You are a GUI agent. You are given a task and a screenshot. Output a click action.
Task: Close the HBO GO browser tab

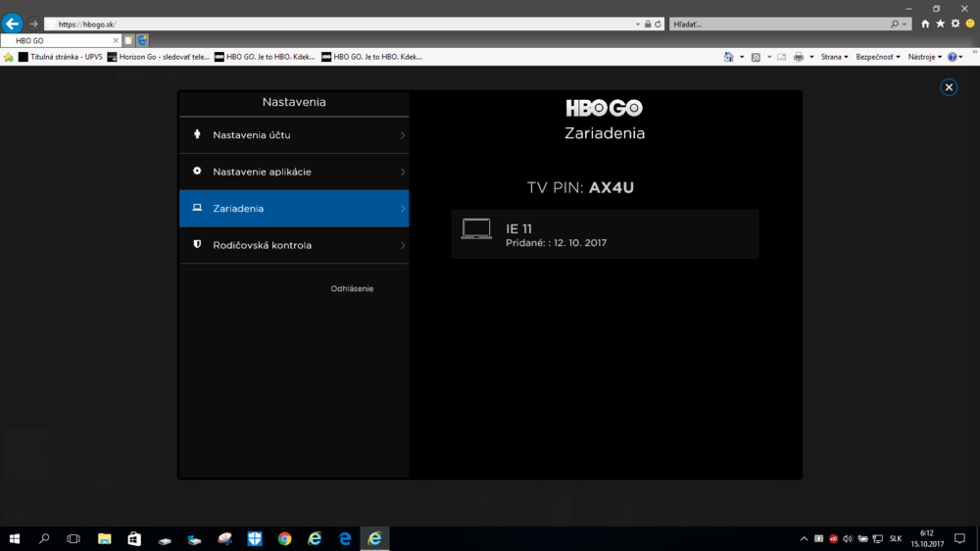pyautogui.click(x=115, y=40)
